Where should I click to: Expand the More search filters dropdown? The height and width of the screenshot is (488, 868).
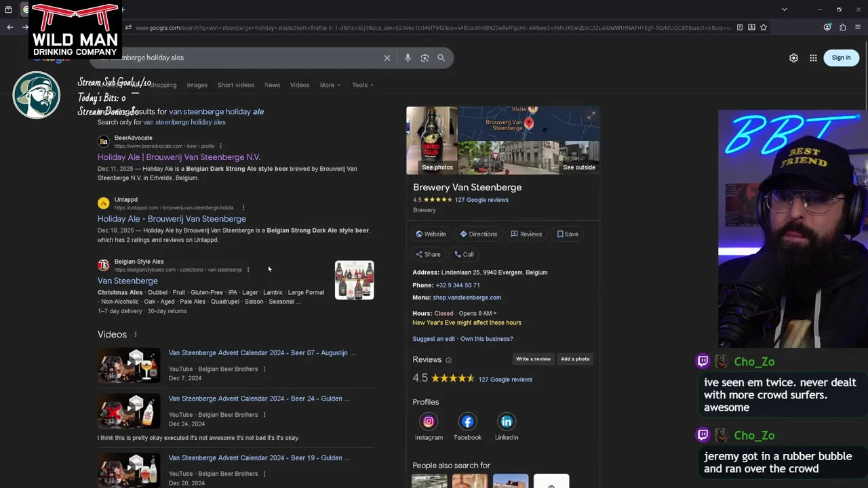click(330, 85)
